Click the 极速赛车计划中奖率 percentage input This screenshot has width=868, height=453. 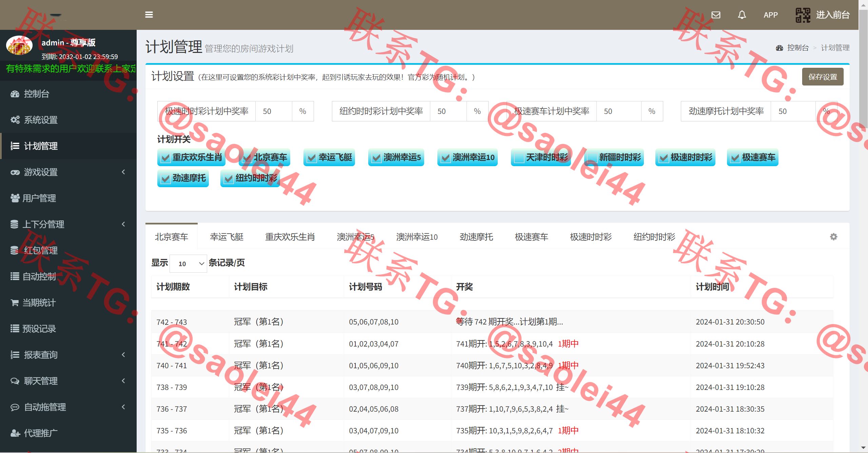(x=619, y=111)
